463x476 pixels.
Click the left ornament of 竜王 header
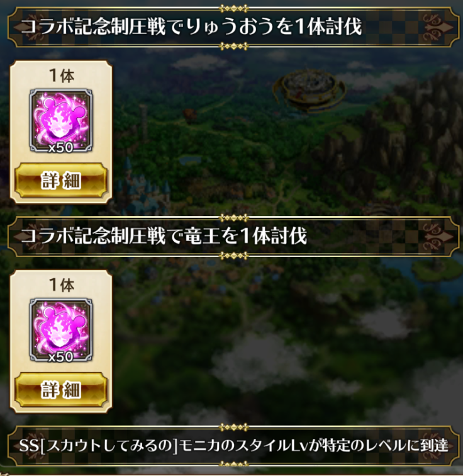pyautogui.click(x=27, y=236)
